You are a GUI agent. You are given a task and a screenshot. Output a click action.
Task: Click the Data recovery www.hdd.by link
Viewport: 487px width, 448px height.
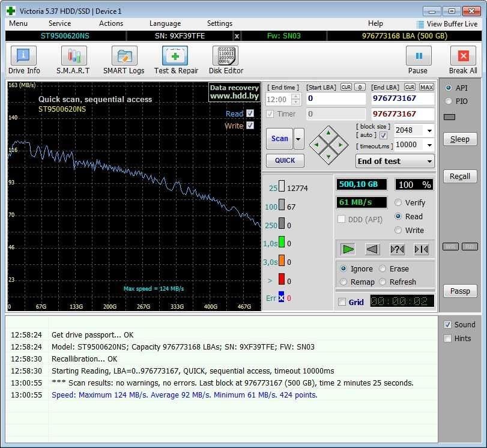point(235,92)
